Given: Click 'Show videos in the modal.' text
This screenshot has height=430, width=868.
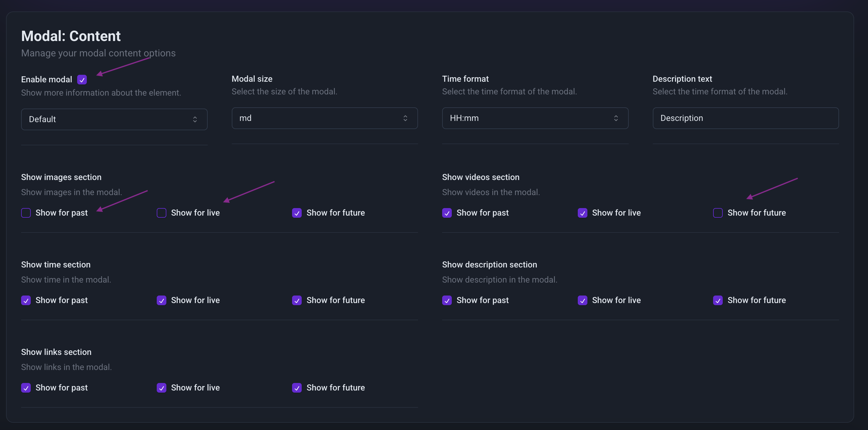Looking at the screenshot, I should pyautogui.click(x=491, y=192).
